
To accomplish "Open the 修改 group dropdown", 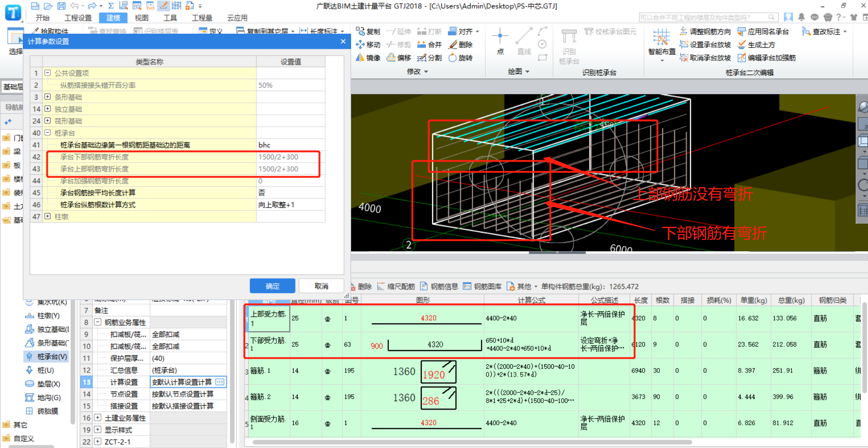I will (x=418, y=71).
